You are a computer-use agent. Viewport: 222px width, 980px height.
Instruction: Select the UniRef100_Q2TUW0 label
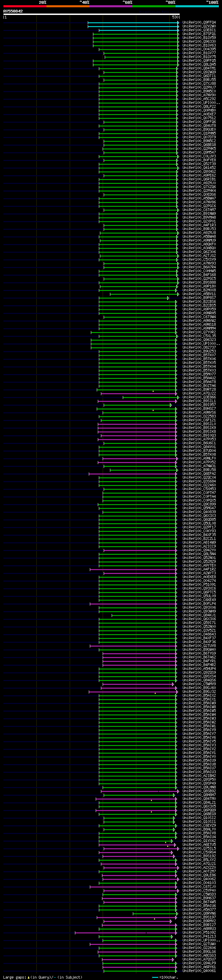(199, 944)
